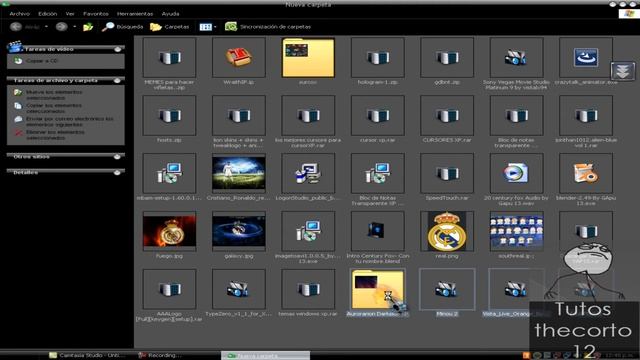
Task: Click Enviar por correo electrónico link
Action: (69, 122)
